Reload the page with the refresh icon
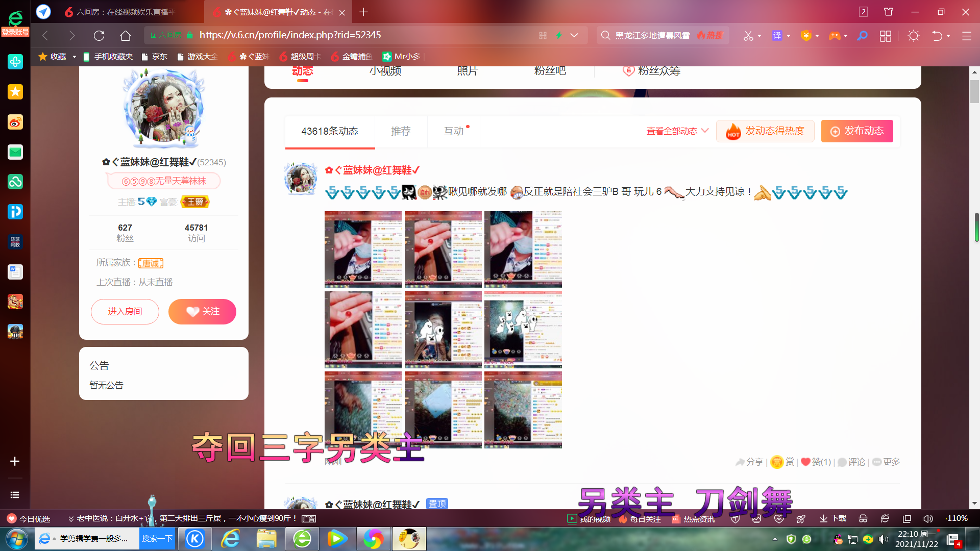This screenshot has width=980, height=551. tap(99, 35)
